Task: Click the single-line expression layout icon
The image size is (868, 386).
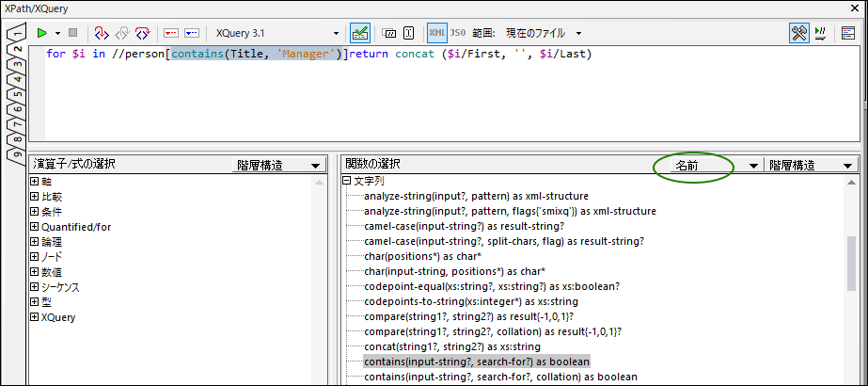Action: click(x=389, y=33)
